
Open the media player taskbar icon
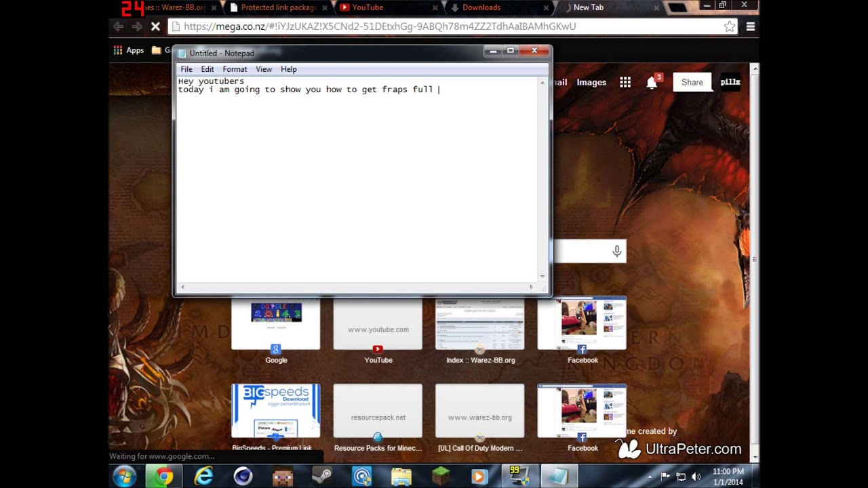(480, 476)
